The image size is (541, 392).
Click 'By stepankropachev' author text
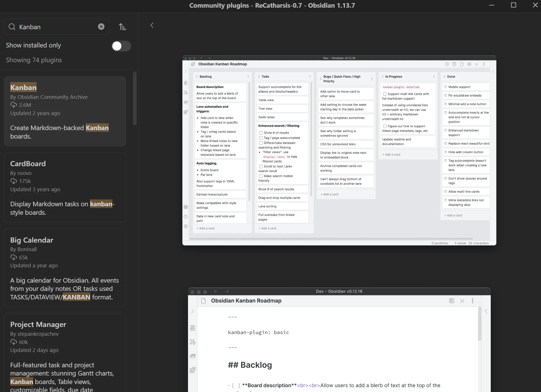[34, 334]
